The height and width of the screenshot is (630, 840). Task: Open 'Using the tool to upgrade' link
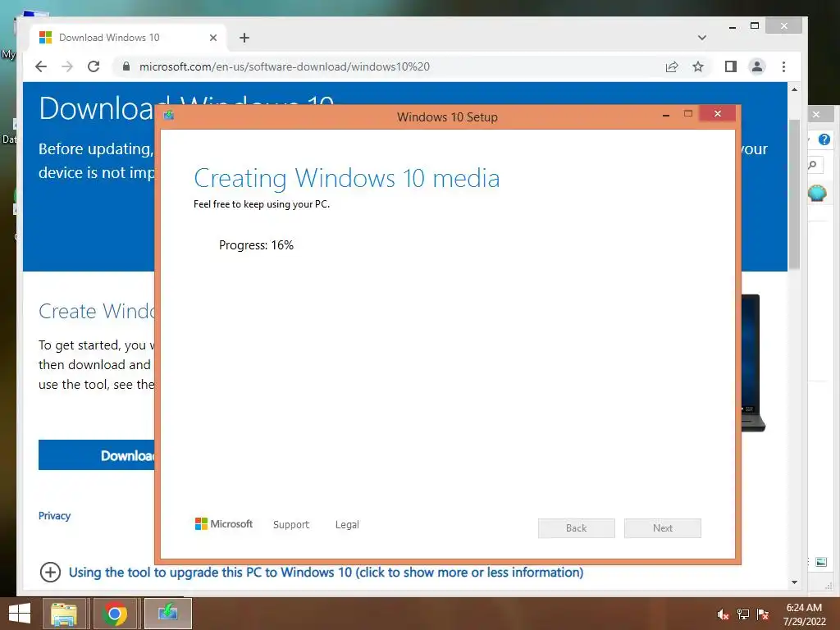click(326, 572)
